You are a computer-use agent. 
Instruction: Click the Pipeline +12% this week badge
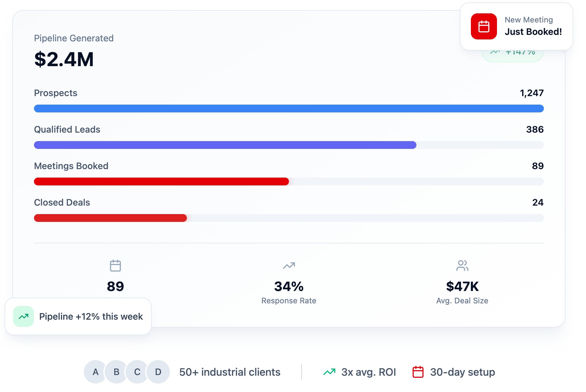[78, 316]
